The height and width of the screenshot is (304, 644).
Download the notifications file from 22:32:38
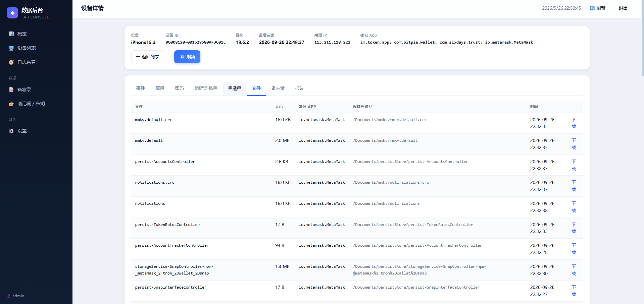[x=574, y=207]
